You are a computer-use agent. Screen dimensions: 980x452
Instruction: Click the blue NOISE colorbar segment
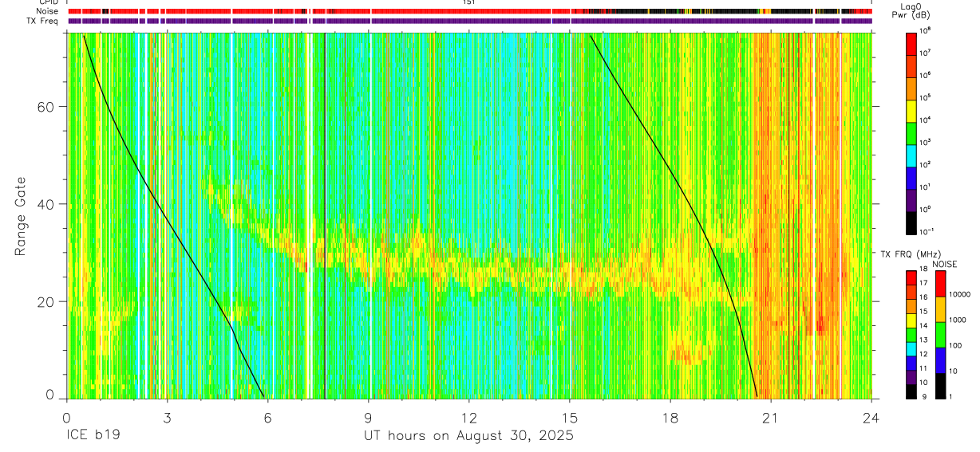coord(940,360)
